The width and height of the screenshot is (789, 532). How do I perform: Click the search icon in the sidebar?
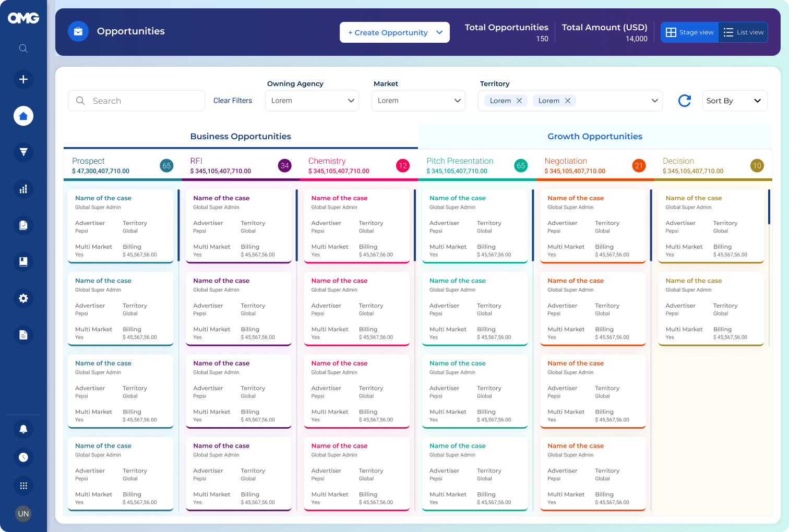click(23, 49)
